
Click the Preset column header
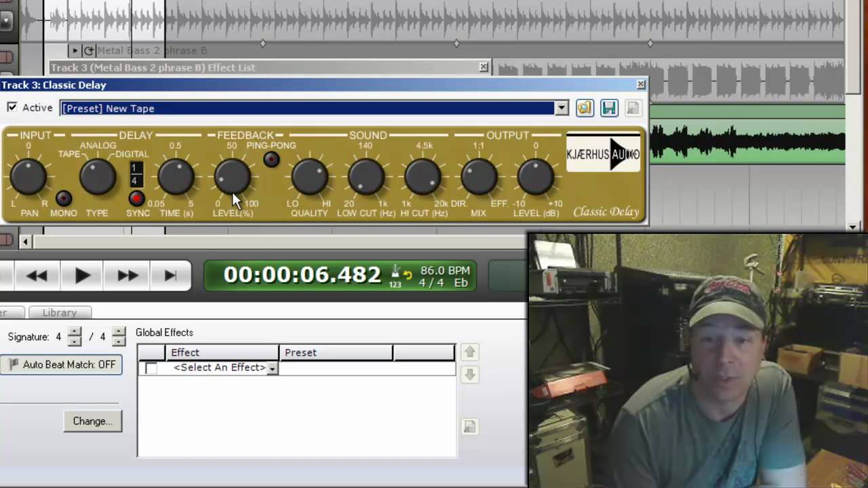click(x=336, y=352)
